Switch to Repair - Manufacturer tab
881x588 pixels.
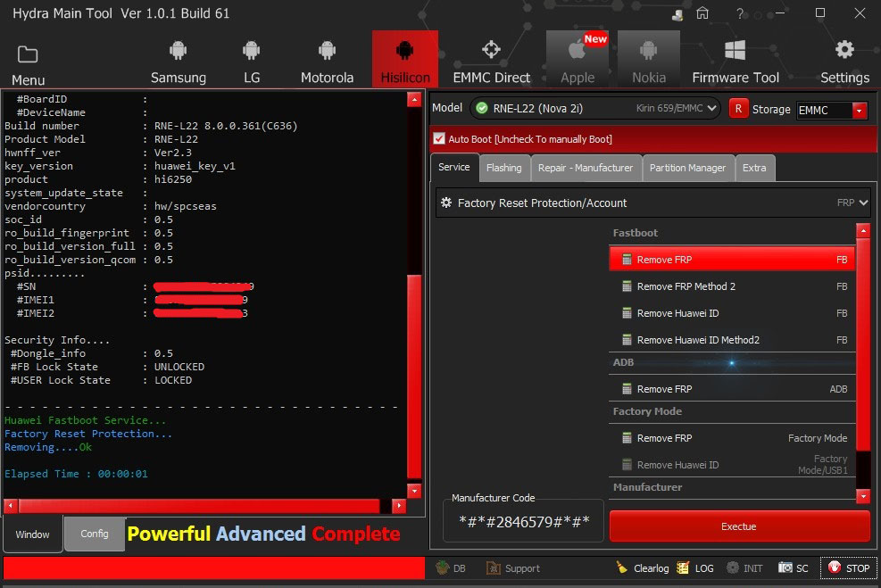[586, 168]
